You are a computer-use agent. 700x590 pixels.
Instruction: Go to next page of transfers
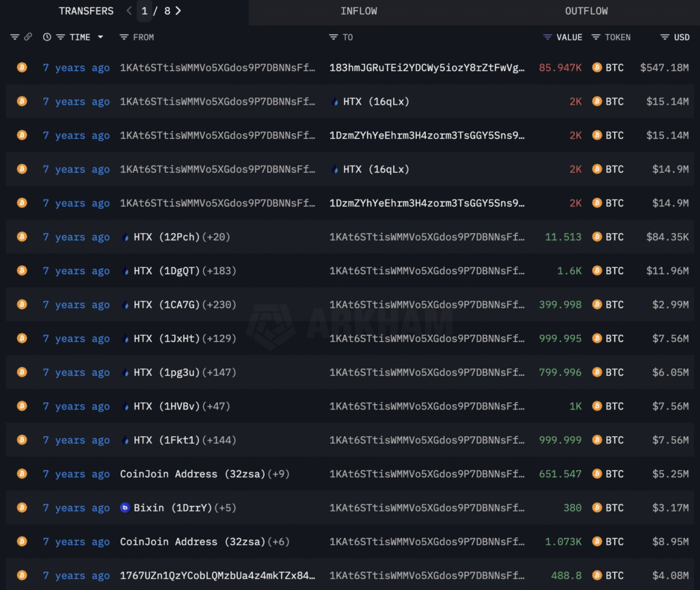tap(178, 11)
